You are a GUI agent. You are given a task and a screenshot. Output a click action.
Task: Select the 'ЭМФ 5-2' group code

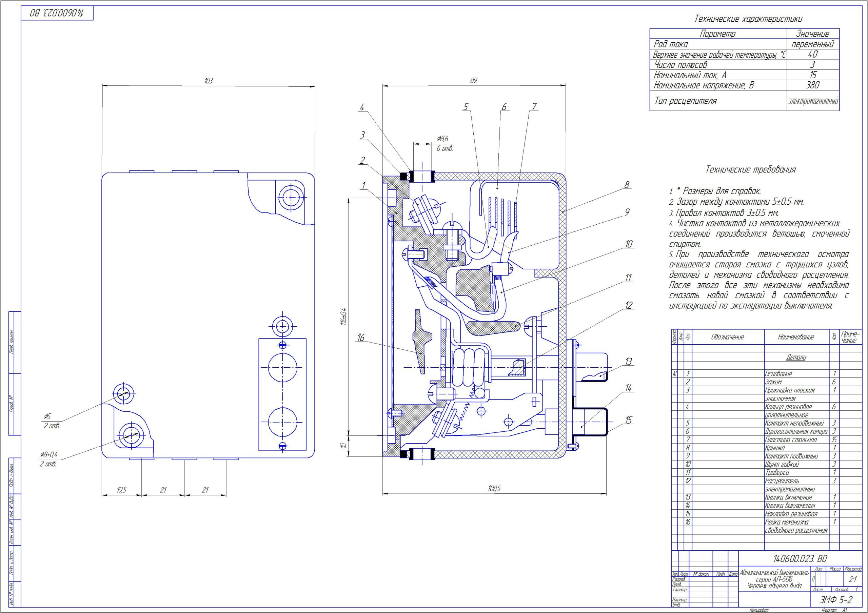[836, 600]
